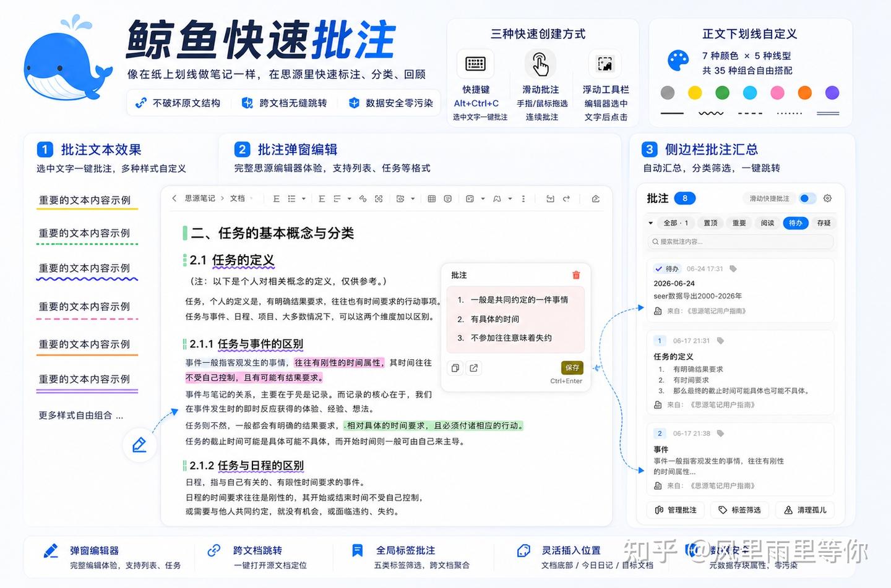Pick the yellow color swatch
Viewport: 891px width, 588px height.
tap(695, 93)
